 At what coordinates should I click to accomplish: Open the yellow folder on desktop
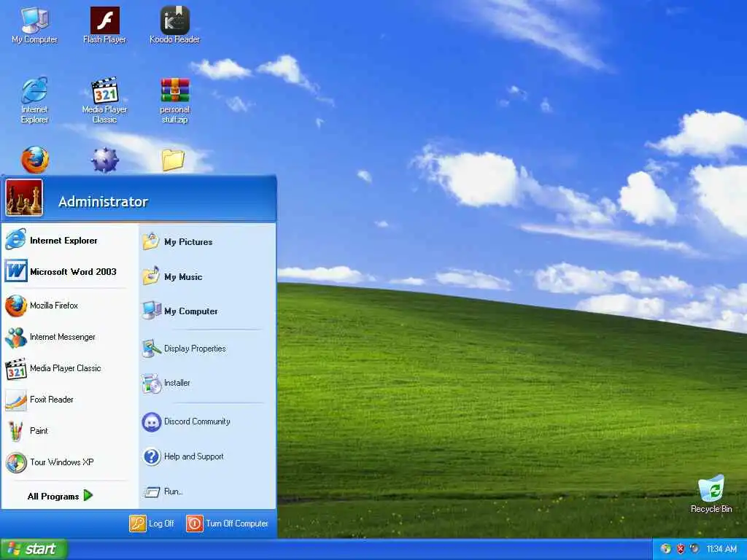pos(173,160)
